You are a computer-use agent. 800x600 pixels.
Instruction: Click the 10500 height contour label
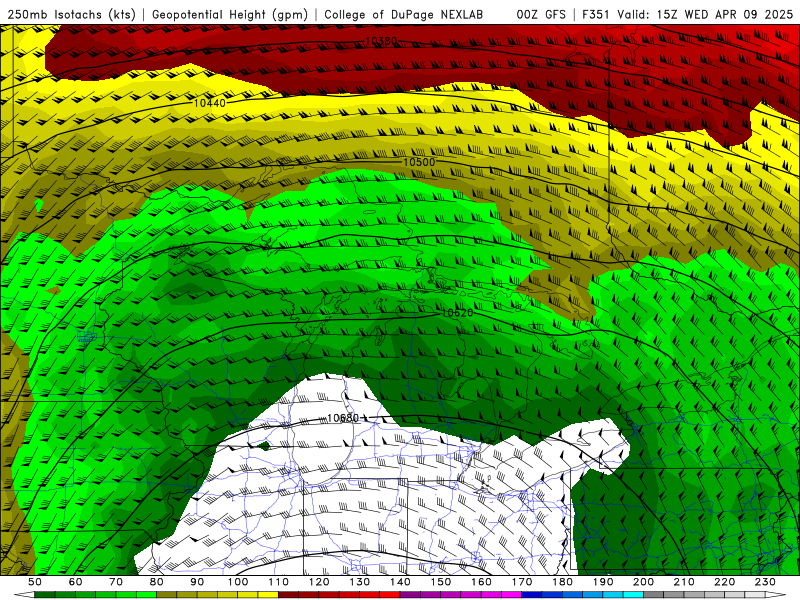(419, 162)
